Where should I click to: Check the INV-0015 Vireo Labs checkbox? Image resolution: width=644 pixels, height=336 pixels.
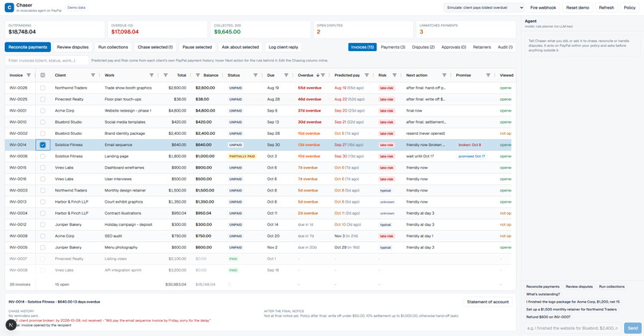[x=42, y=168]
